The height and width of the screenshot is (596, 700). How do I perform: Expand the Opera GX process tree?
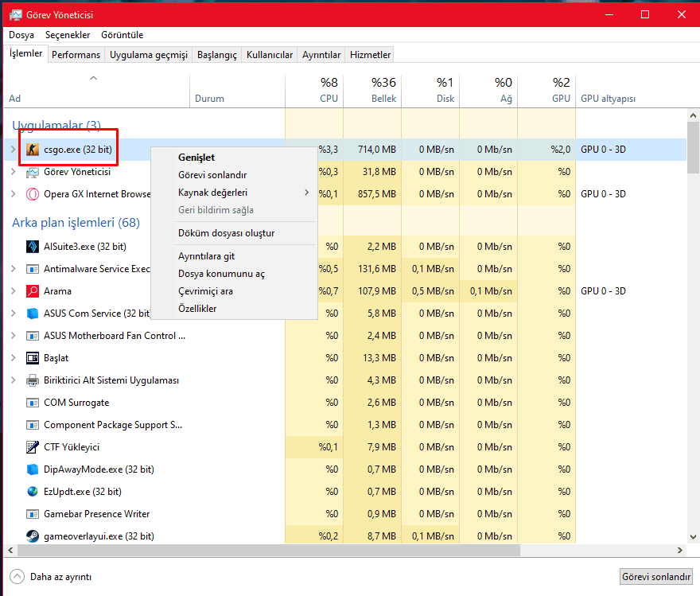click(13, 194)
